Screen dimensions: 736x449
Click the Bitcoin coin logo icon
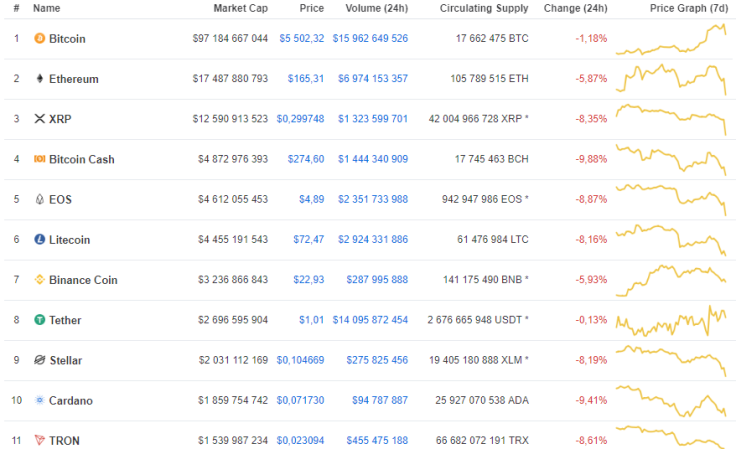click(x=40, y=38)
